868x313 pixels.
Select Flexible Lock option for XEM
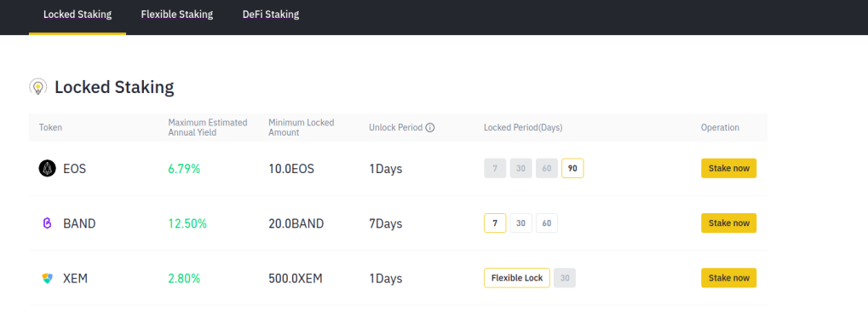point(517,278)
